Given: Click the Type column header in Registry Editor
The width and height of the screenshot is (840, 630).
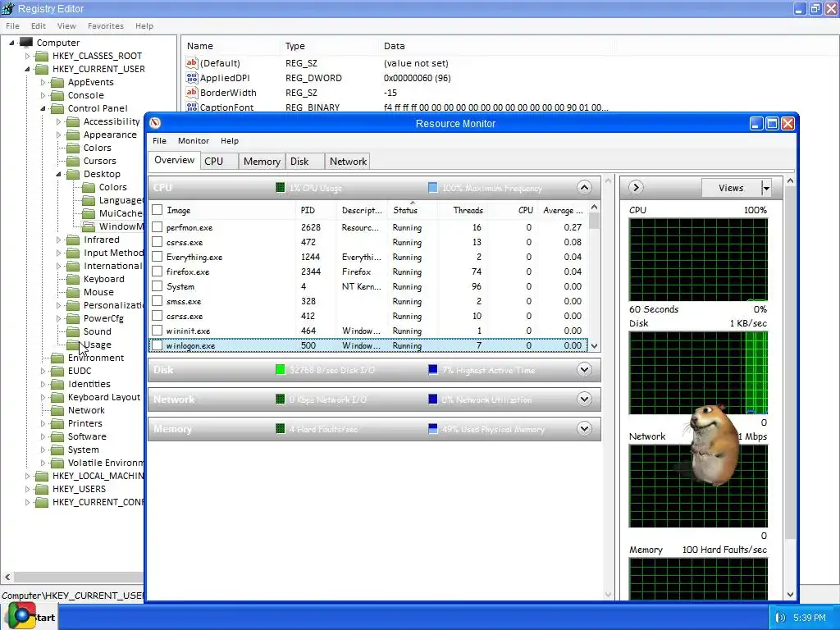Looking at the screenshot, I should click(x=328, y=46).
